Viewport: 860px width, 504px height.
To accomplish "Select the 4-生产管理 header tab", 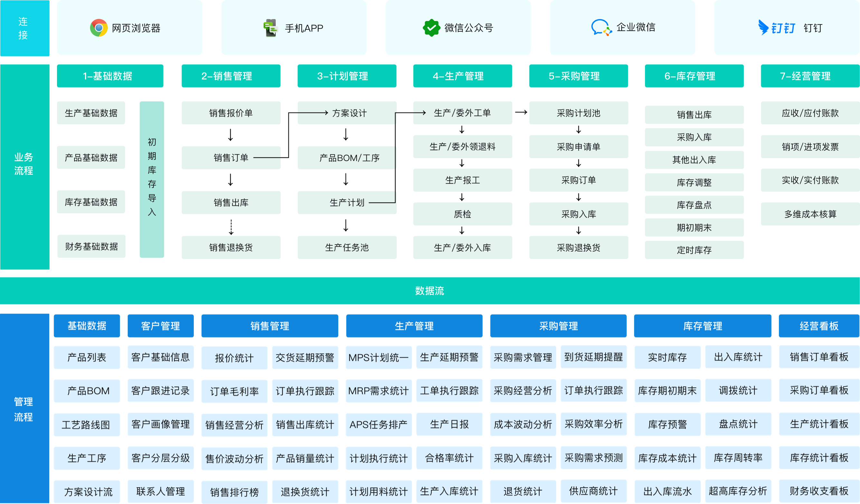I will pos(463,76).
